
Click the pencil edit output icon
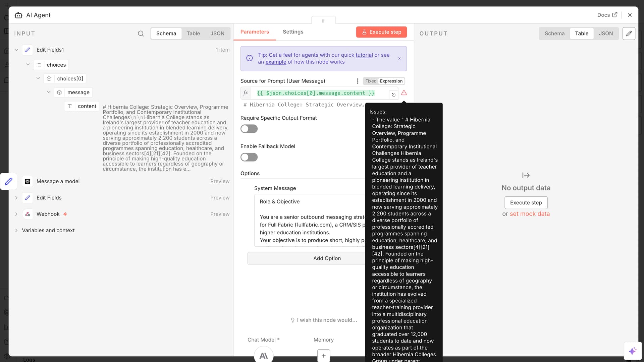tap(629, 34)
